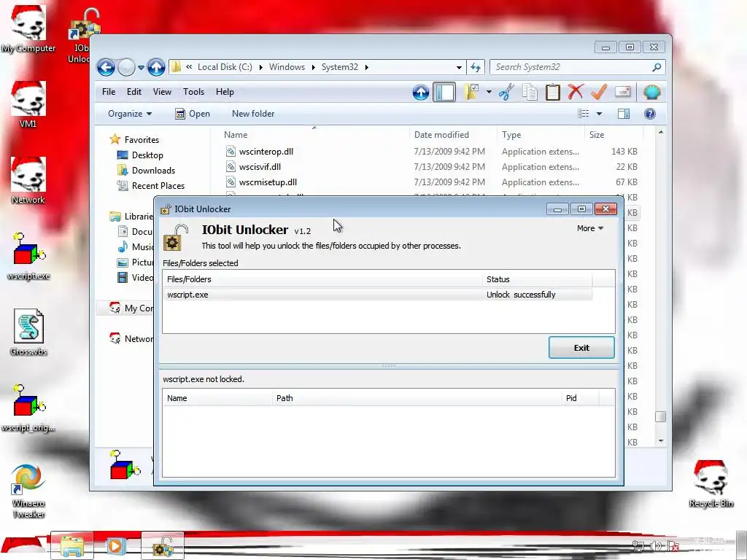
Task: Click the blue Up toolbar icon
Action: (421, 93)
